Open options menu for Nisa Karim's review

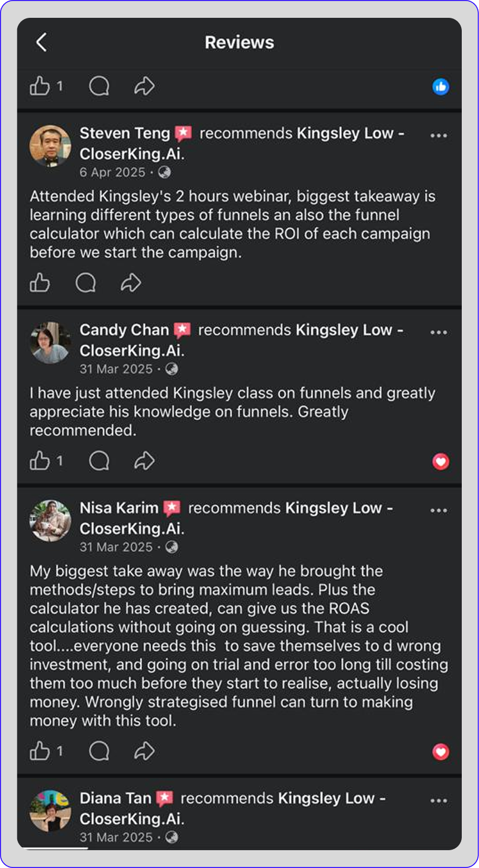tap(439, 510)
